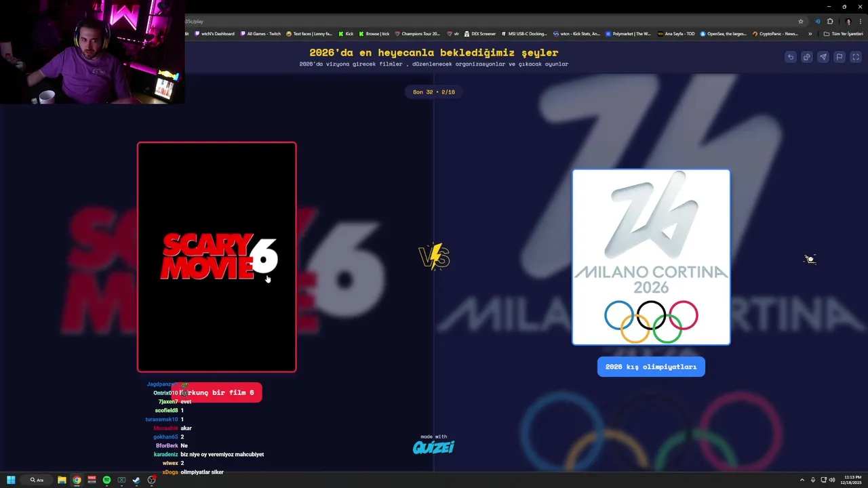Pick the Scary Movie 6 poster card

click(x=217, y=257)
